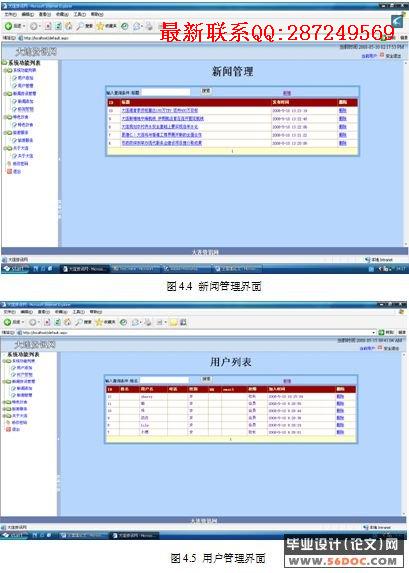Click the Back arrow in the 用户列表 browser window
This screenshot has width=409, height=573.
coord(8,322)
